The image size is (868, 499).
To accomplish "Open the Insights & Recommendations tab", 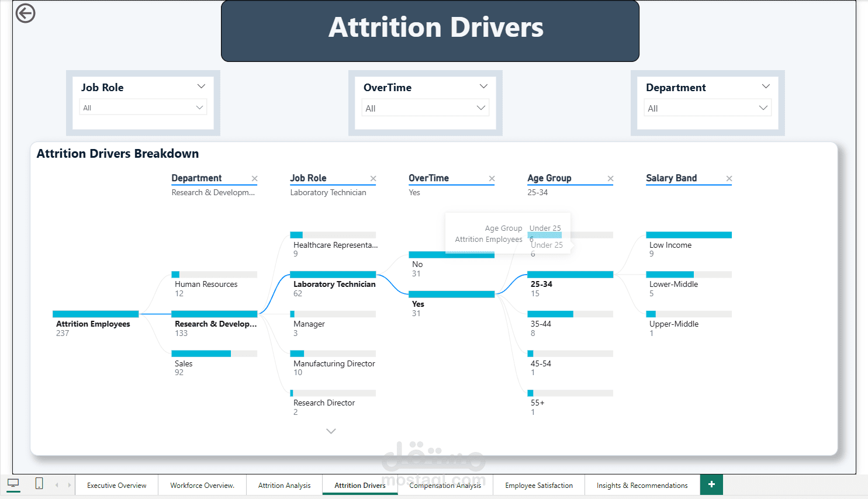I will [x=642, y=485].
